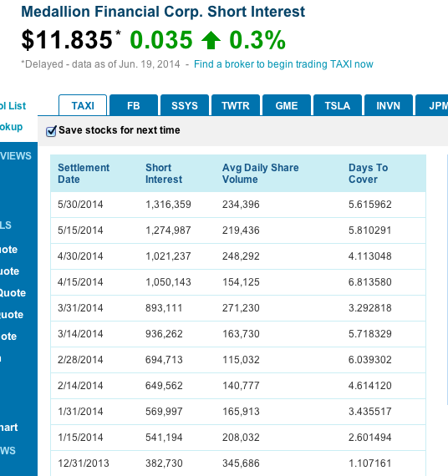Switch to the TWTR tab

tap(236, 105)
